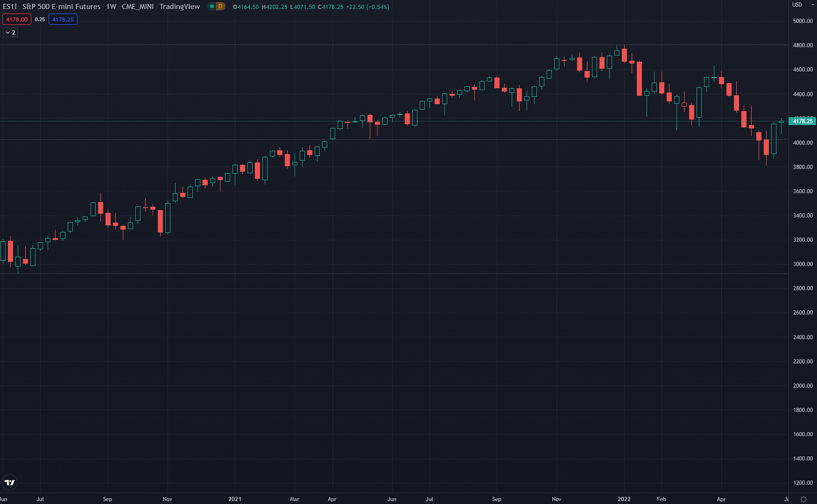The width and height of the screenshot is (817, 504).
Task: Click the low value L4071.50
Action: tap(303, 7)
